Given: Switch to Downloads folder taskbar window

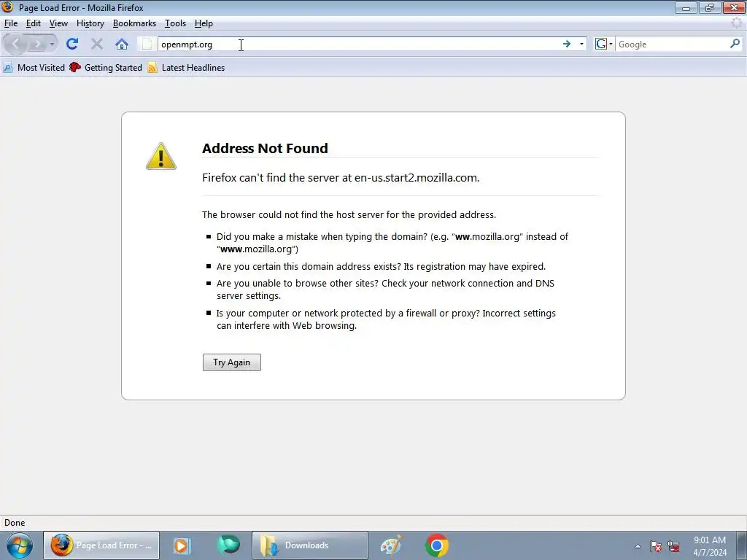Looking at the screenshot, I should pyautogui.click(x=309, y=545).
